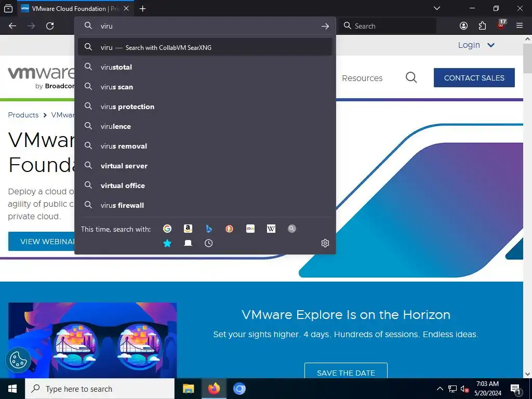532x399 pixels.
Task: Click the Firefox Search box
Action: 387,26
